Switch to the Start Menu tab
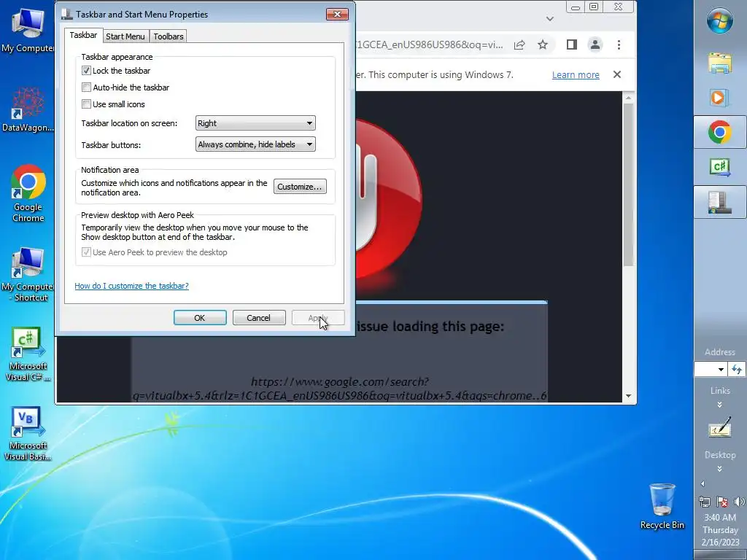The height and width of the screenshot is (560, 747). click(x=125, y=36)
